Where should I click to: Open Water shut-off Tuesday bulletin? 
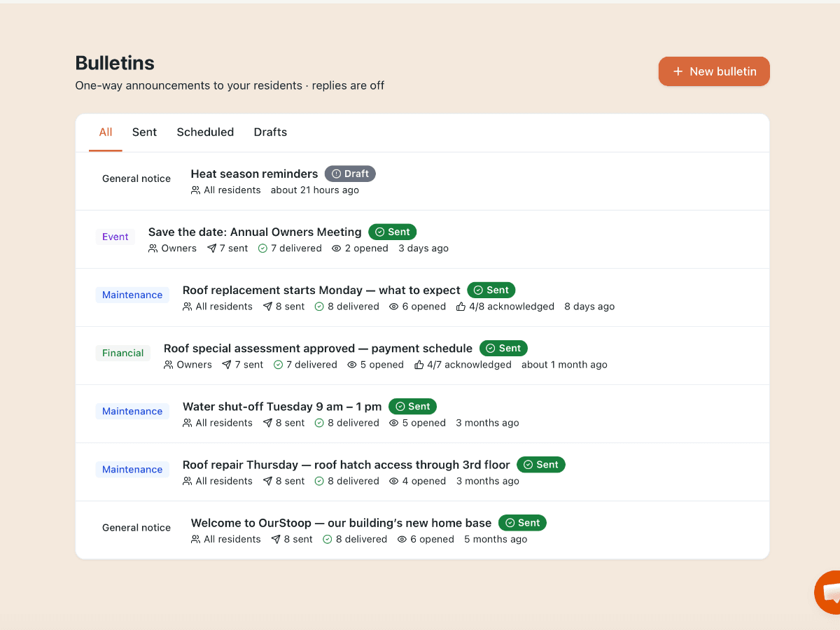point(282,406)
